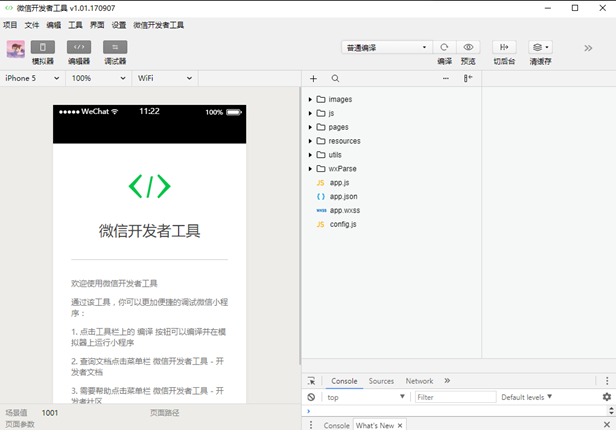Click the console Filter input field
This screenshot has height=430, width=616.
(x=456, y=397)
